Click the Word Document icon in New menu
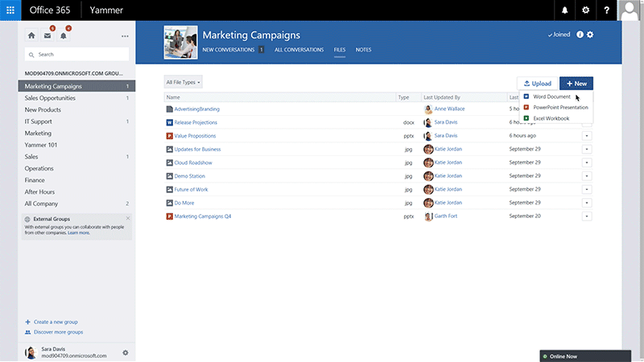644x362 pixels. point(526,97)
